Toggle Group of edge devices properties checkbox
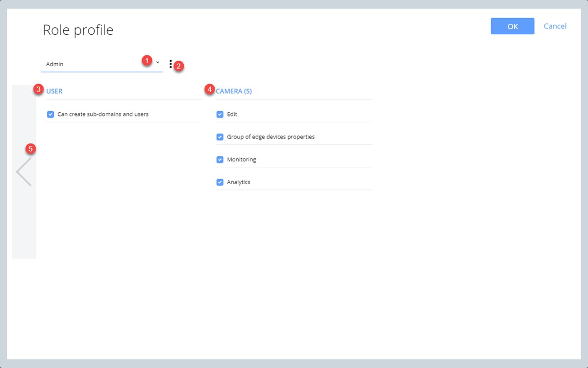 (220, 137)
